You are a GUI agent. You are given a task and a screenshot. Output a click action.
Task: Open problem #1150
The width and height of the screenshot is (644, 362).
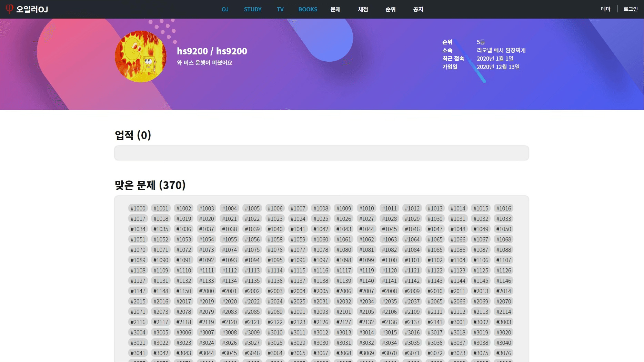[184, 291]
